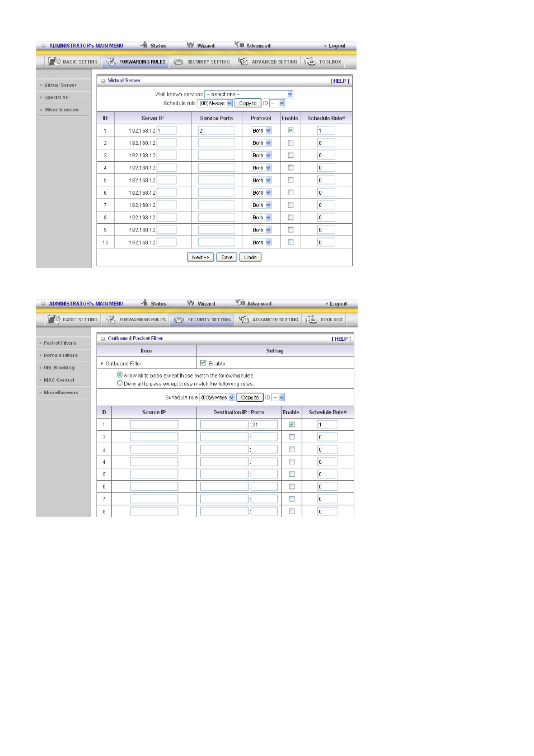
Task: Open Domain Filters sidebar menu item
Action: click(61, 355)
